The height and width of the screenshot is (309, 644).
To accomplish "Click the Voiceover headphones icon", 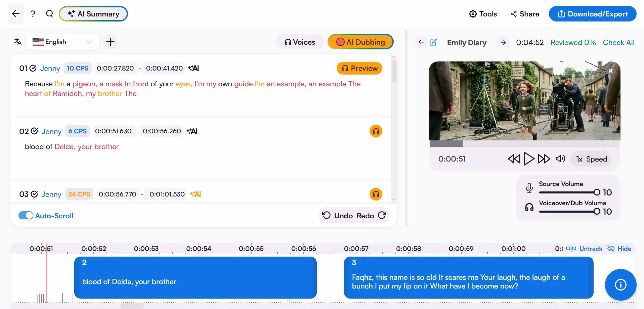I will 529,207.
